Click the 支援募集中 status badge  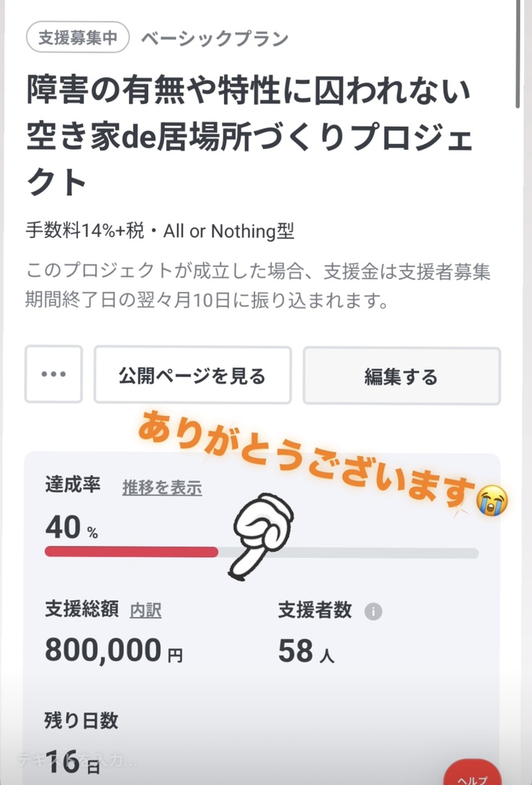click(x=77, y=38)
